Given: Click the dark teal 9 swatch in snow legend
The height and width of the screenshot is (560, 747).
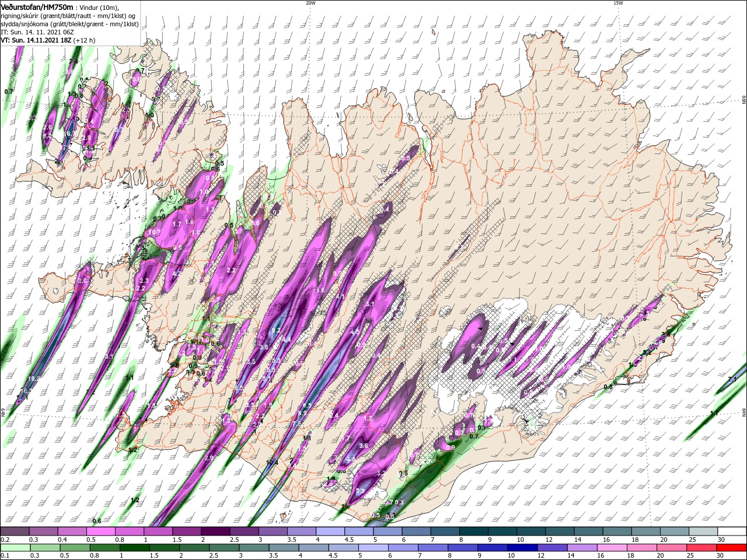Looking at the screenshot, I should (502, 531).
